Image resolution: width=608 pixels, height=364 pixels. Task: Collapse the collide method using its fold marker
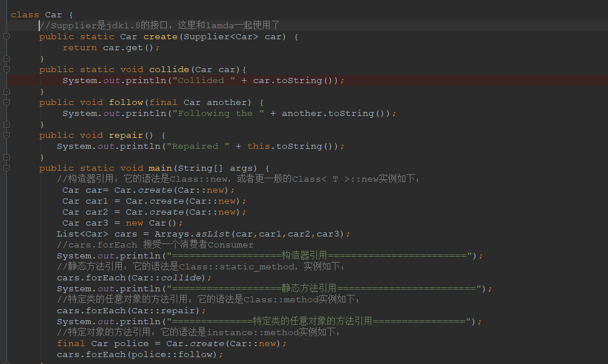(x=6, y=69)
